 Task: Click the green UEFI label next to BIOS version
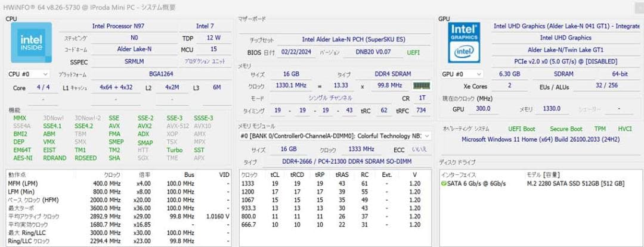tap(413, 53)
